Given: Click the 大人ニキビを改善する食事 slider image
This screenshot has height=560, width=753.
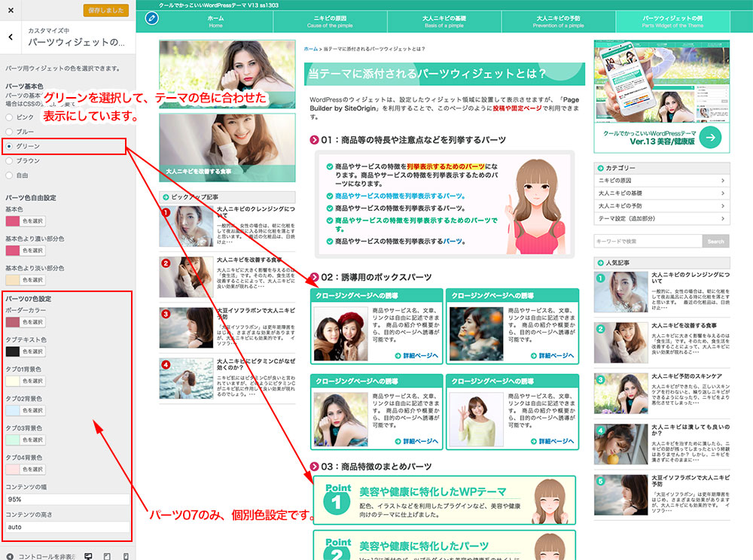Looking at the screenshot, I should pos(227,148).
